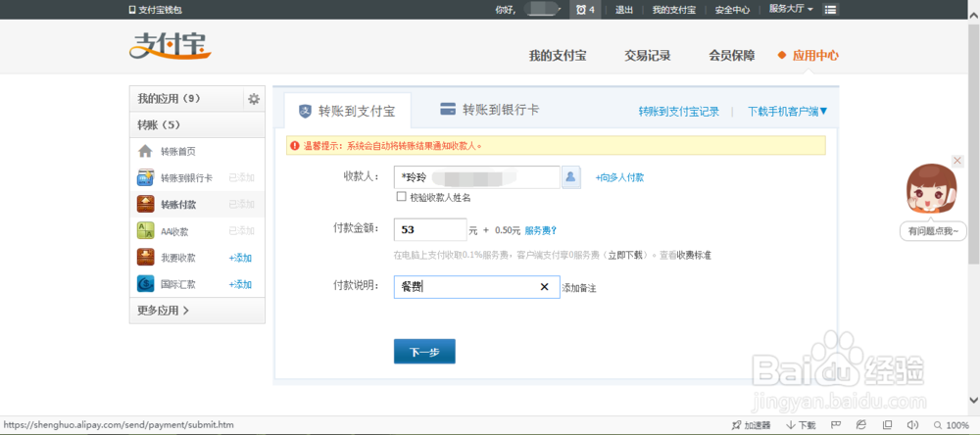The width and height of the screenshot is (980, 435).
Task: Click the 国际汇款 sidebar app icon
Action: click(x=145, y=284)
